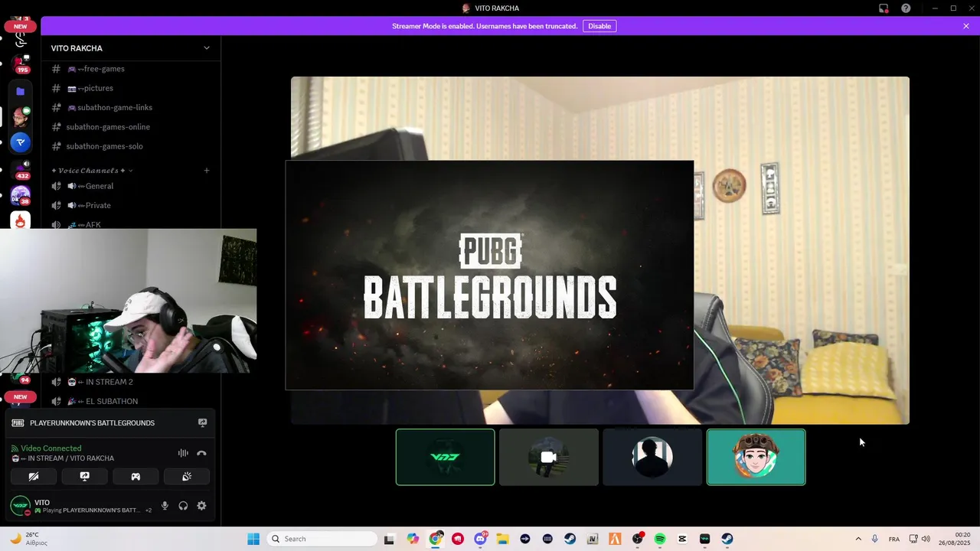980x551 pixels.
Task: Open noise suppression options icon
Action: point(183,453)
